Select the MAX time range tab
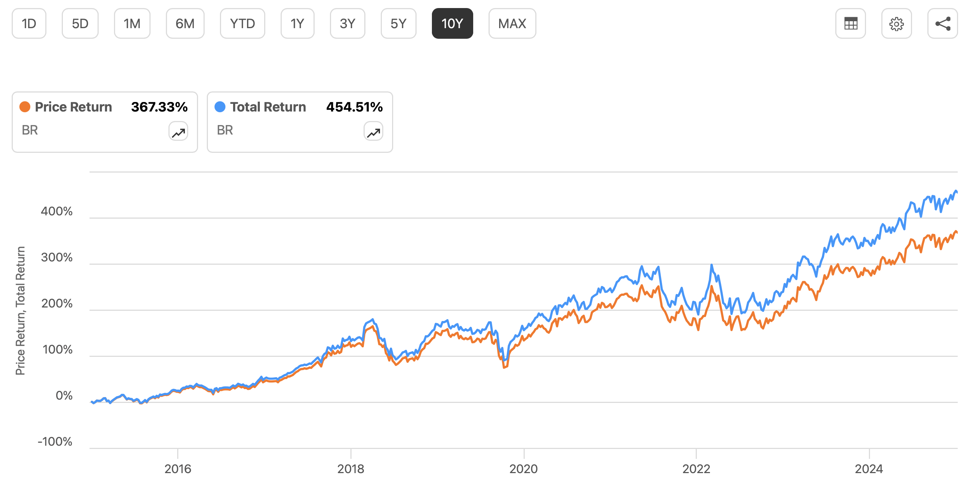980x487 pixels. click(x=512, y=24)
